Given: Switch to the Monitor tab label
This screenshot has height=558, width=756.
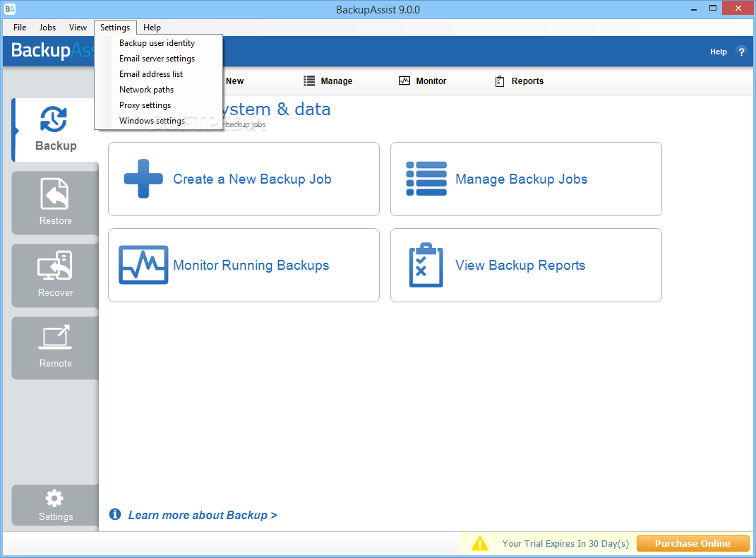Looking at the screenshot, I should [431, 81].
